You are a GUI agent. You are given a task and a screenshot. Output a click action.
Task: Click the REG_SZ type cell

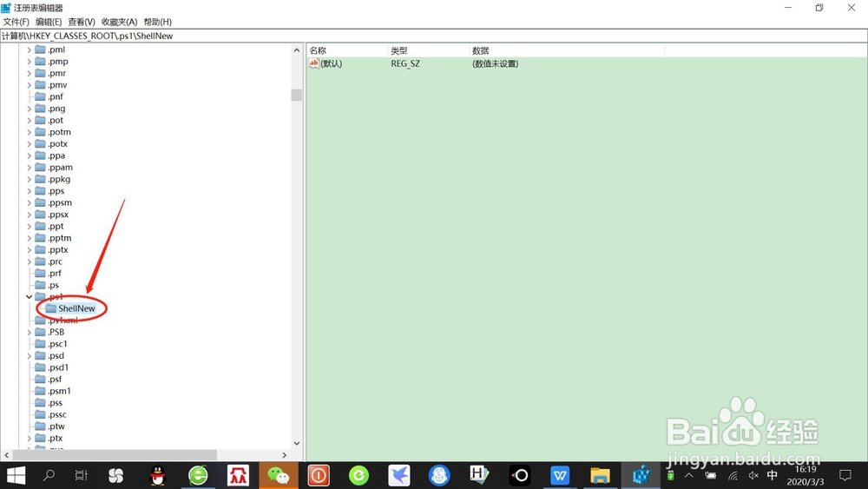pos(405,63)
